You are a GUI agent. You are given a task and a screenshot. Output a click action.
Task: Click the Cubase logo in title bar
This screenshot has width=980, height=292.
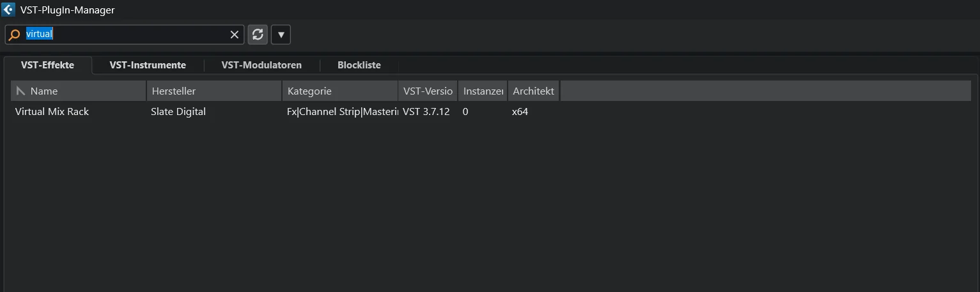[x=8, y=10]
